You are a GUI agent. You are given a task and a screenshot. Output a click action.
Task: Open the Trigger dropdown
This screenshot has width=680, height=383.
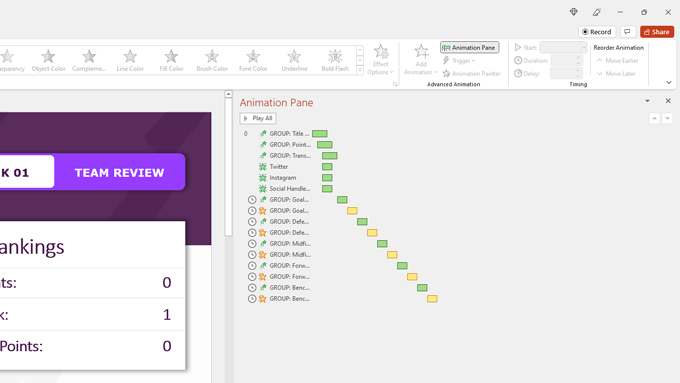click(x=460, y=61)
